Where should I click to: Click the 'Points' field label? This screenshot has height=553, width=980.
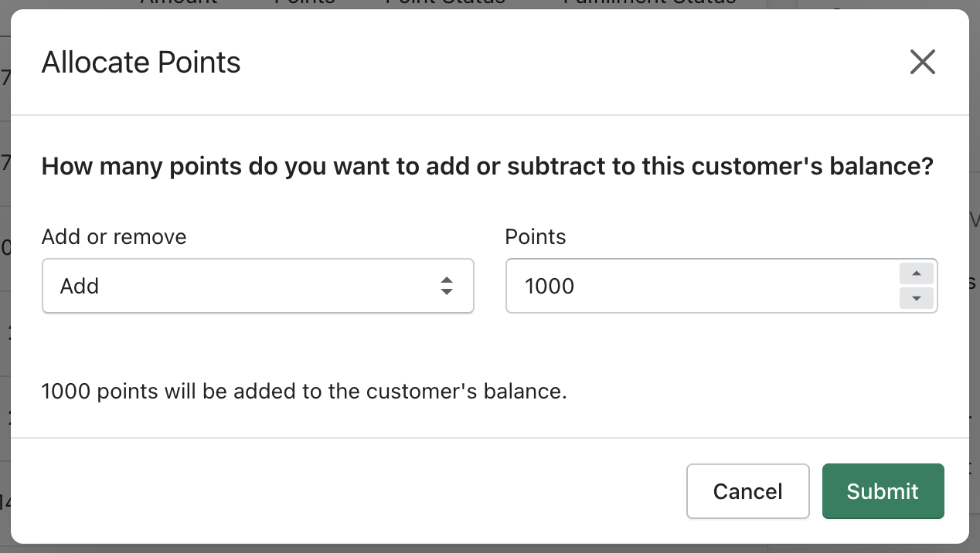[536, 236]
